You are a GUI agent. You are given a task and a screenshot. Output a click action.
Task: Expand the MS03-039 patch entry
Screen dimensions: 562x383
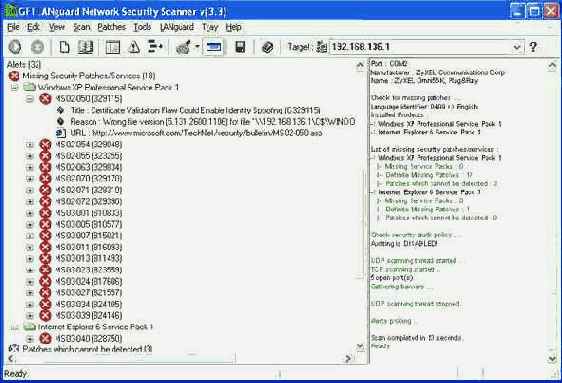(x=30, y=316)
